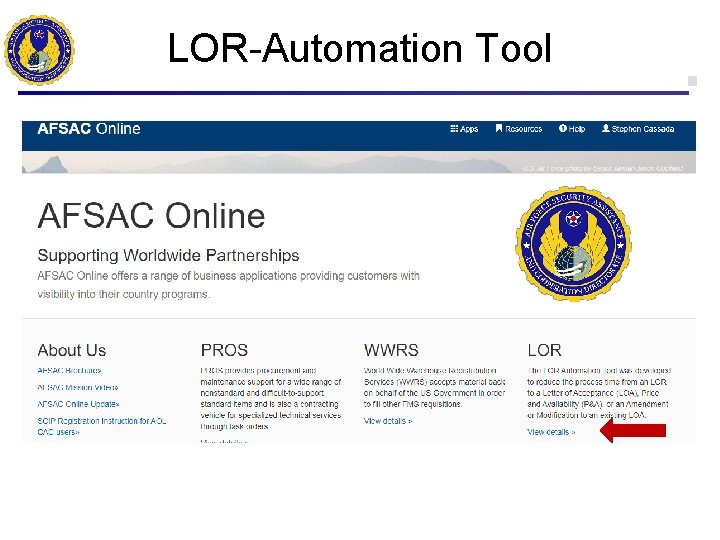Open the Apps grid menu

(464, 129)
